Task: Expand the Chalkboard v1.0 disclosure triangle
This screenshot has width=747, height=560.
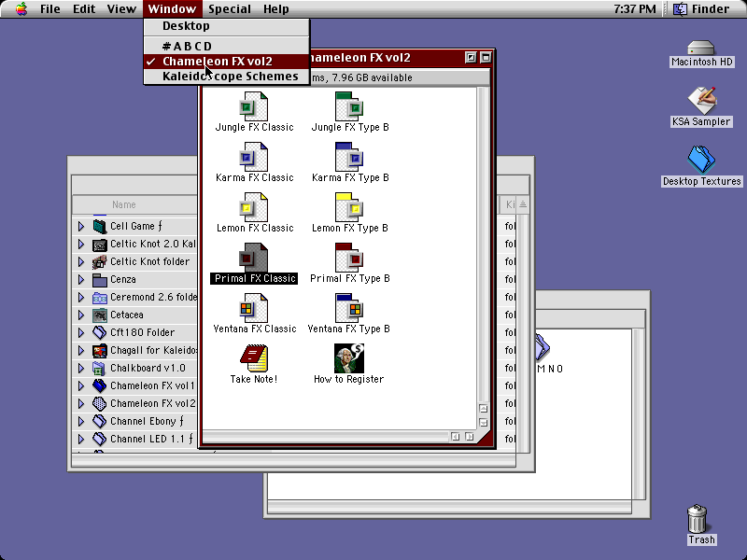Action: point(81,369)
